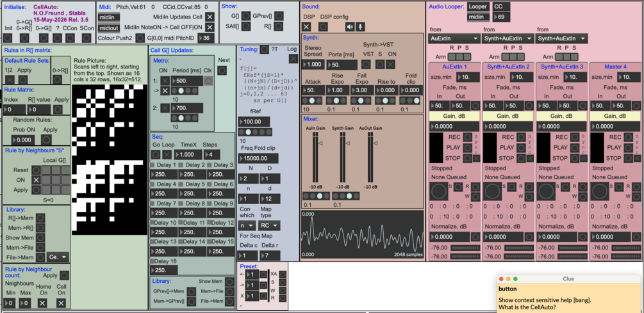Click the File->Mem bang in Cell Library
644x313 pixels.
point(229,301)
